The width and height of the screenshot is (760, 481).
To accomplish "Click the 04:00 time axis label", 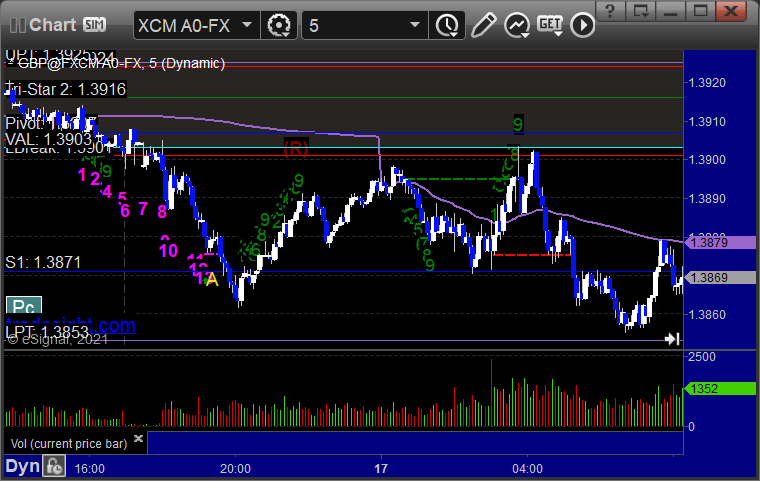I will point(527,469).
